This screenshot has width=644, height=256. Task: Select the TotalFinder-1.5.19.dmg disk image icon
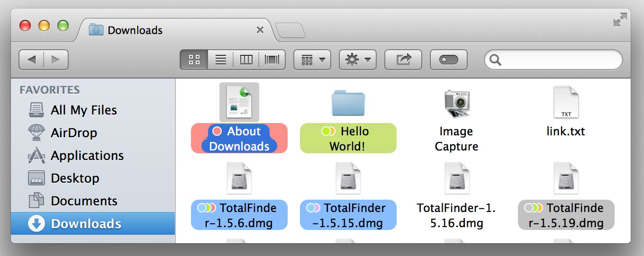(x=566, y=178)
